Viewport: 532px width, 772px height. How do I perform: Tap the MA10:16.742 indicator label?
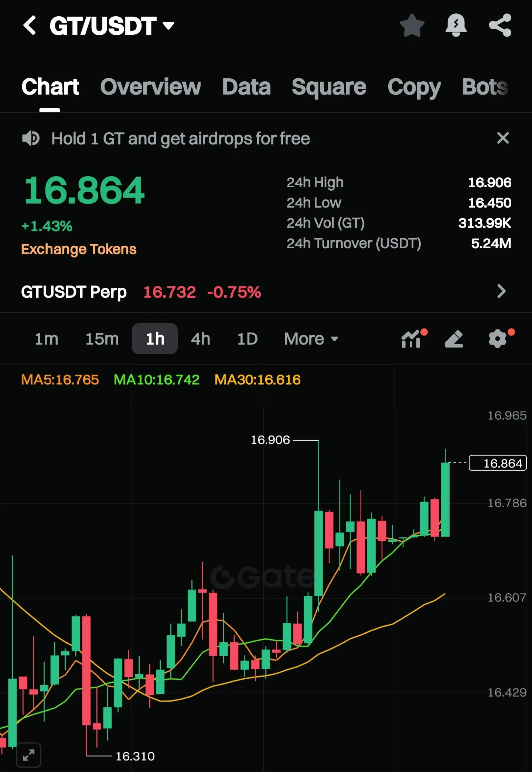pyautogui.click(x=157, y=380)
